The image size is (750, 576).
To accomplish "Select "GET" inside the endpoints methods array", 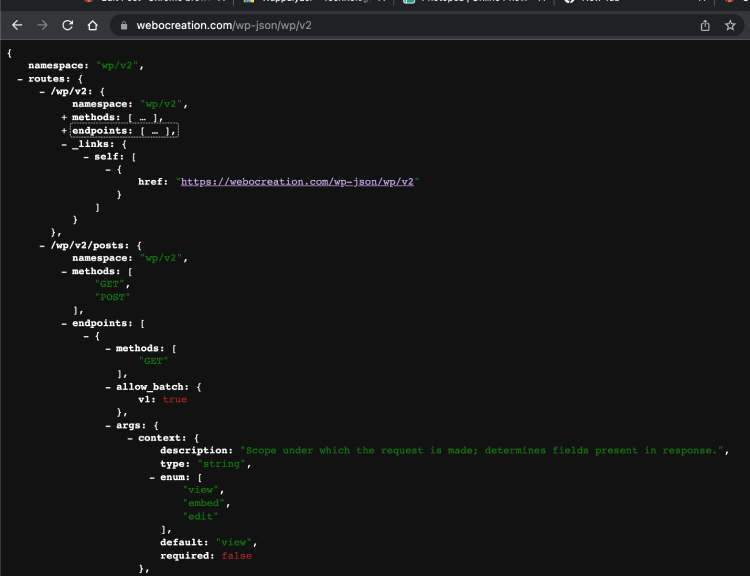I will [x=153, y=361].
